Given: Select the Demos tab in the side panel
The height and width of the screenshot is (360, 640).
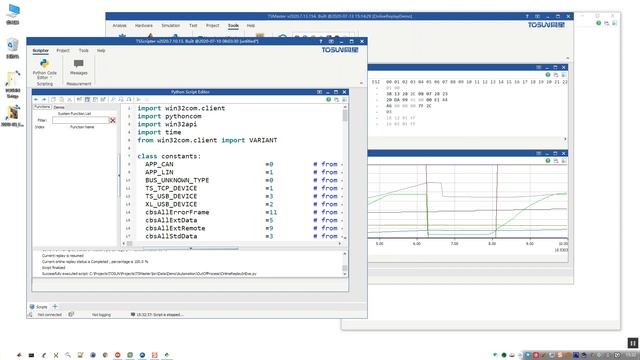Looking at the screenshot, I should tap(59, 107).
